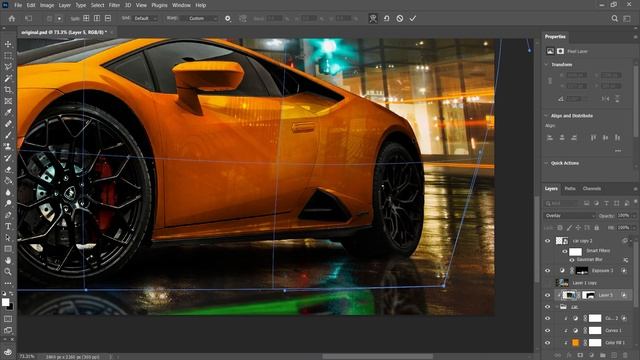Open the File menu

pos(18,5)
